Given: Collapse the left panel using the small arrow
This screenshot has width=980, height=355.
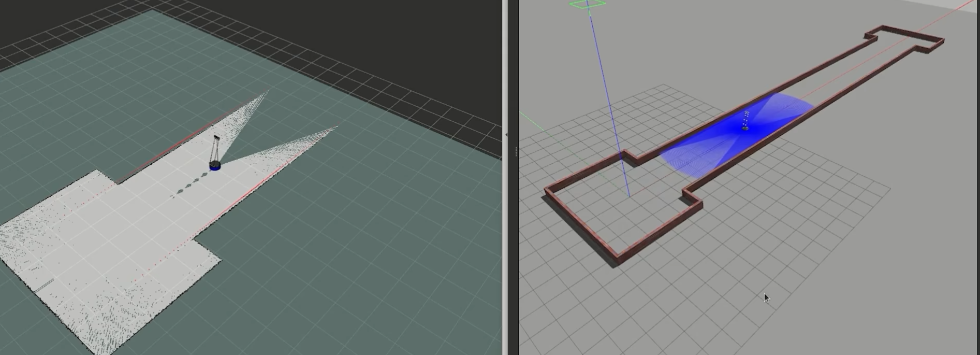Looking at the screenshot, I should [x=506, y=135].
